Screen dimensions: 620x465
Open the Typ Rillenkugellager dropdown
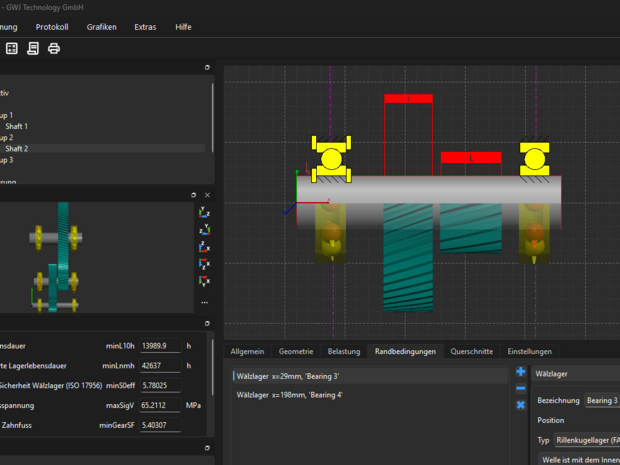coord(587,440)
